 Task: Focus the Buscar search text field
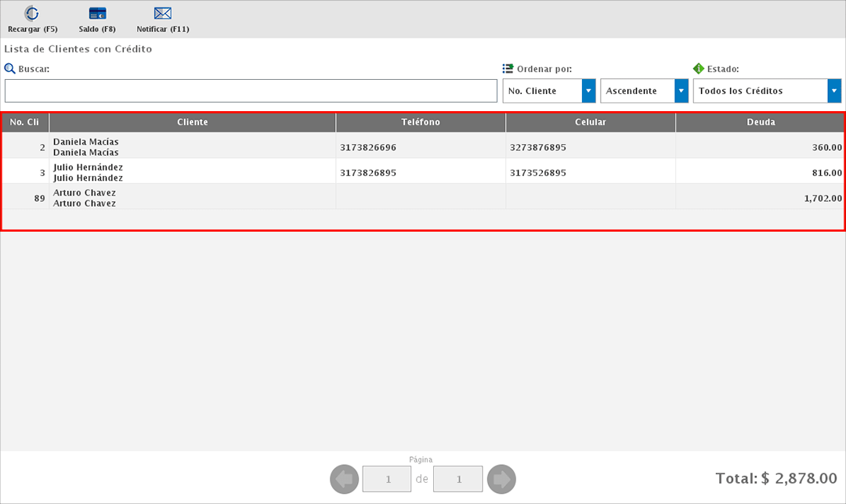(x=251, y=91)
